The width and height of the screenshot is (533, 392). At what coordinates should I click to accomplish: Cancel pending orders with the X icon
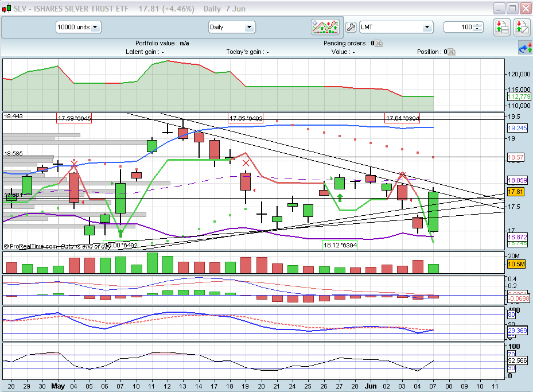tap(378, 43)
